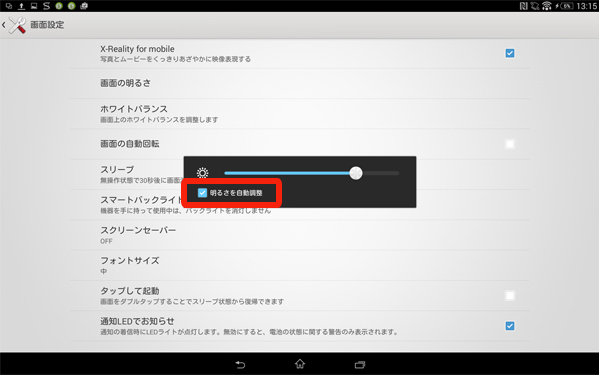Open the スマートバックライト setting
Viewport: 599px width, 375px height.
[x=300, y=205]
